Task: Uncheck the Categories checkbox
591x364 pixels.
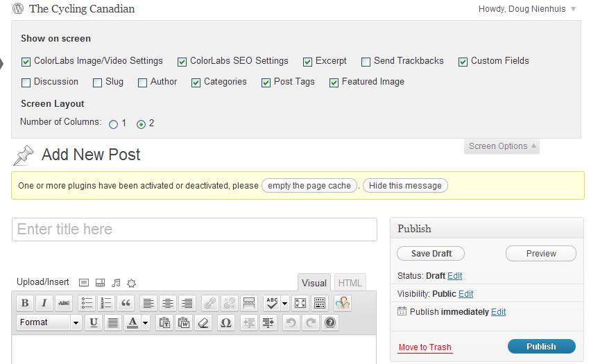Action: click(x=196, y=83)
